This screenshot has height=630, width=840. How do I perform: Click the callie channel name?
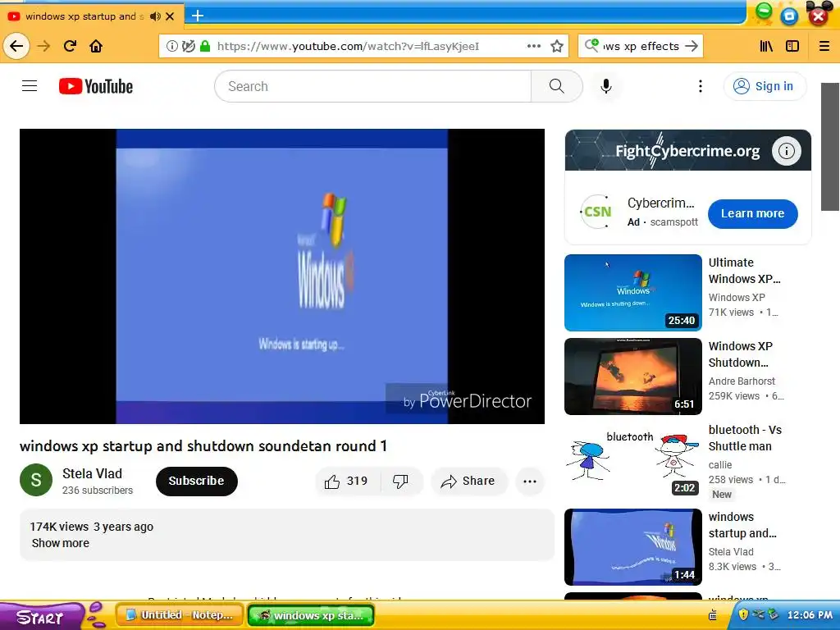[x=720, y=464]
